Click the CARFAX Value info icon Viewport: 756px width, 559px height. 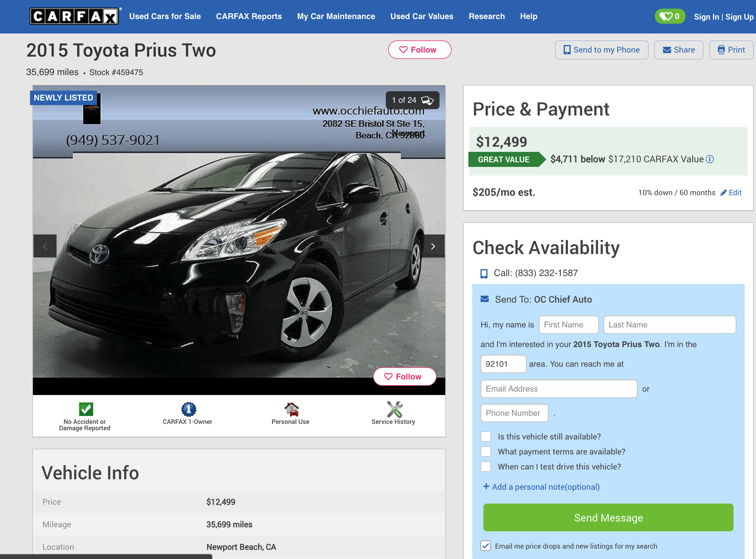click(x=710, y=159)
